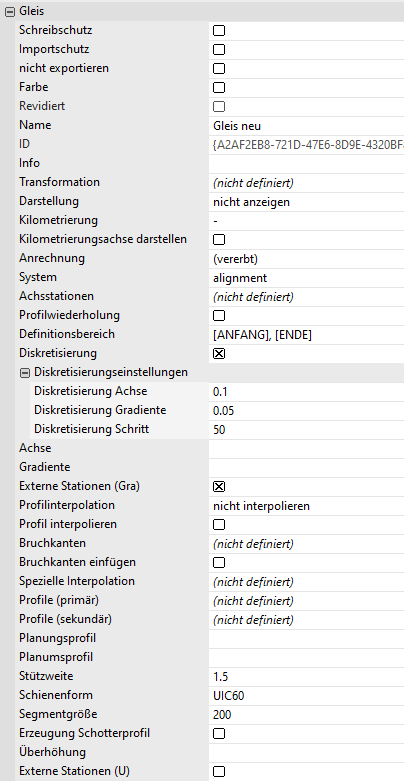Enable Kilometrierungsachse darstellen checkbox
This screenshot has width=404, height=781.
[219, 240]
